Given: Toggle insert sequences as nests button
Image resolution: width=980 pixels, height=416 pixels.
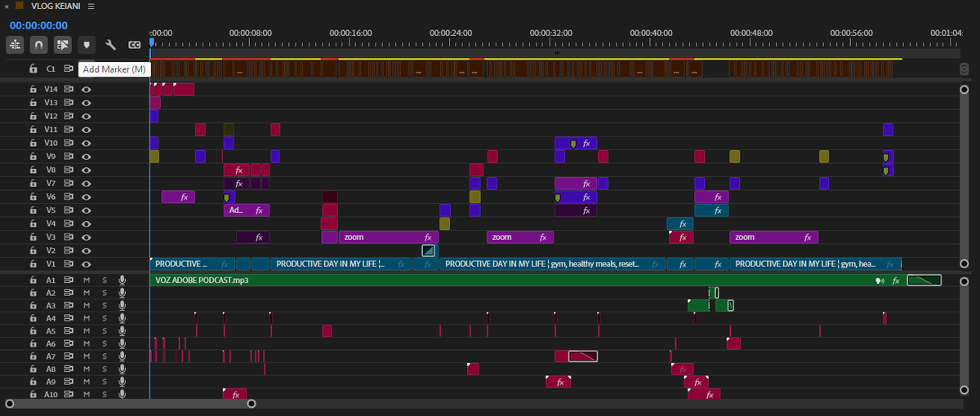Looking at the screenshot, I should tap(15, 45).
